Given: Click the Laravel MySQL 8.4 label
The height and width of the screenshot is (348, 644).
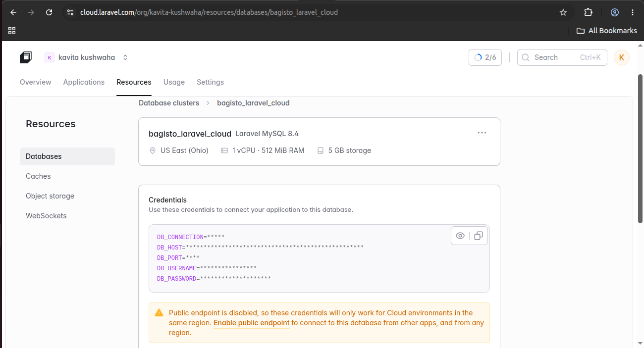Looking at the screenshot, I should (x=267, y=134).
